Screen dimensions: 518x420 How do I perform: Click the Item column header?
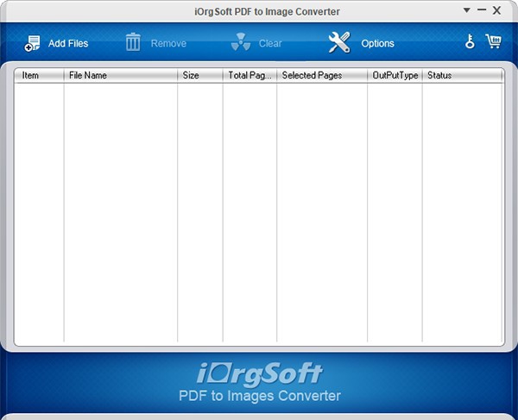tap(39, 76)
